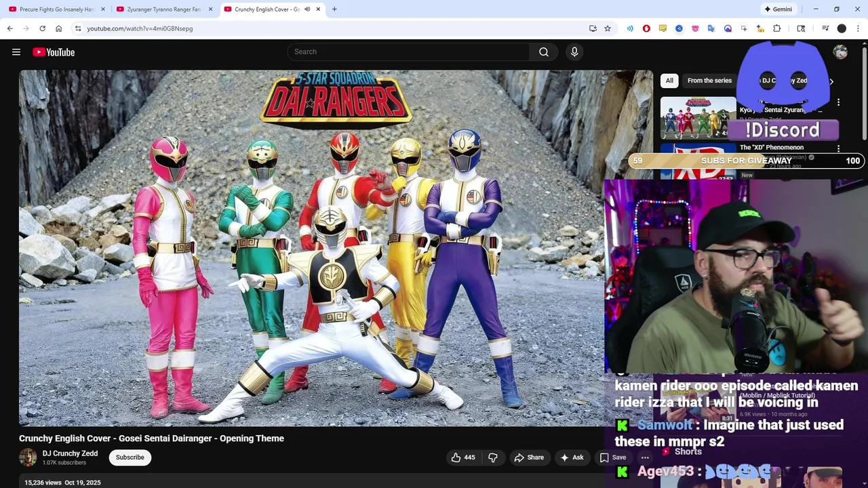Go to the YouTube home logo
The width and height of the screenshot is (868, 488).
tap(54, 52)
